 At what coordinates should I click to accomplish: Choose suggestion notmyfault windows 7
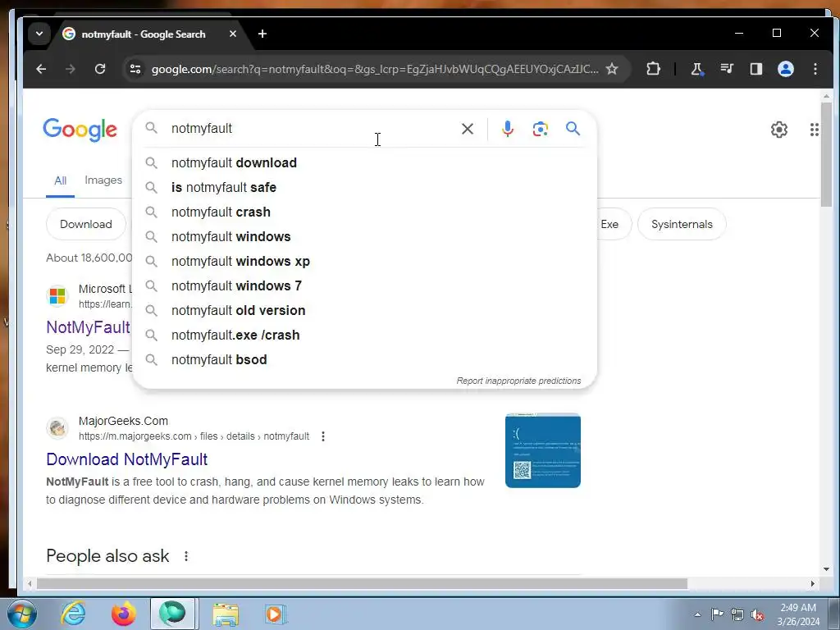(364, 286)
